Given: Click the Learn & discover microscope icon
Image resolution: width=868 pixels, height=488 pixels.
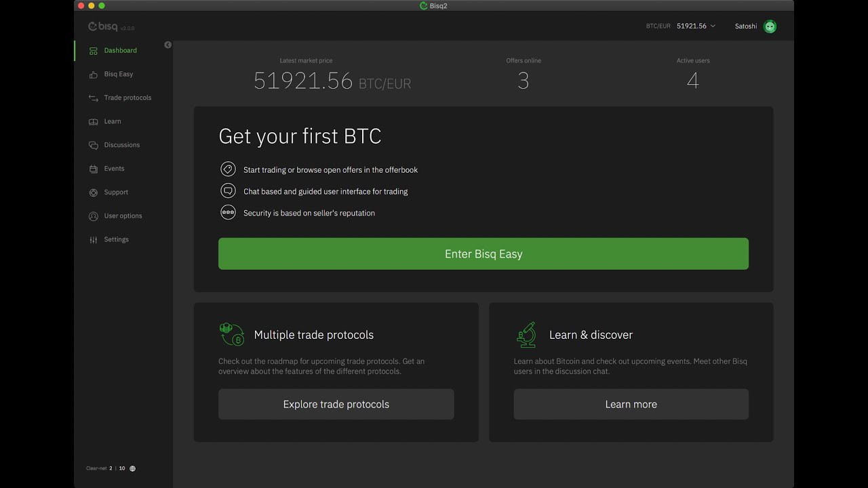Looking at the screenshot, I should pos(526,335).
